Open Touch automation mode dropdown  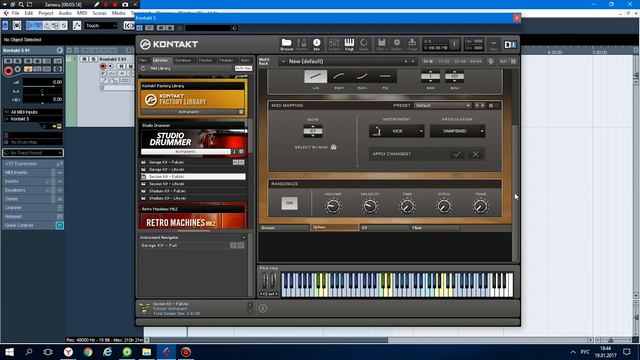coord(101,26)
